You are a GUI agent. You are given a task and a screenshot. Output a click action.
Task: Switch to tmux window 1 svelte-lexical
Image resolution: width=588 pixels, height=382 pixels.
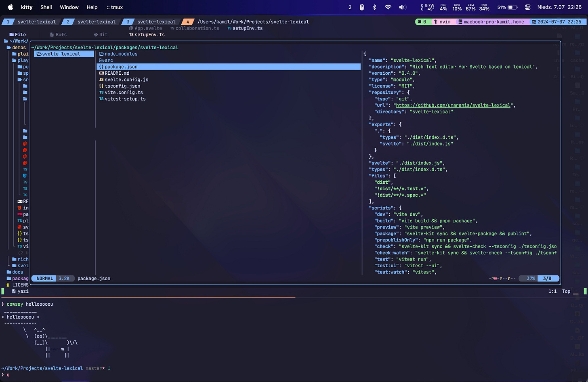pos(31,22)
